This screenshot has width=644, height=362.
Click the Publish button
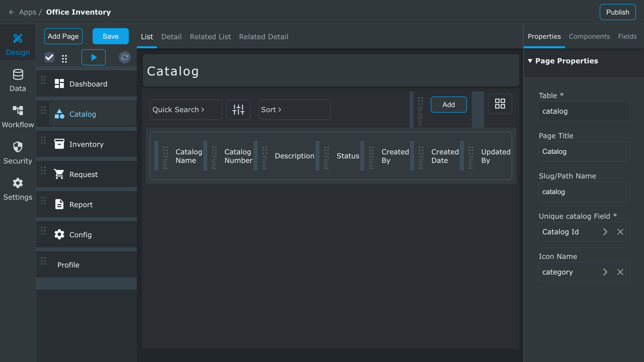point(617,12)
